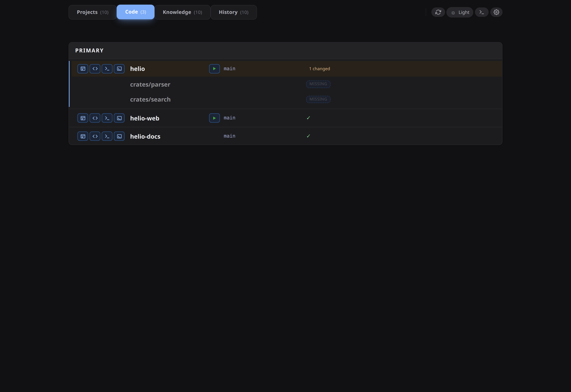Open the code view icon for helio-web
Viewport: 571px width, 392px height.
click(95, 118)
